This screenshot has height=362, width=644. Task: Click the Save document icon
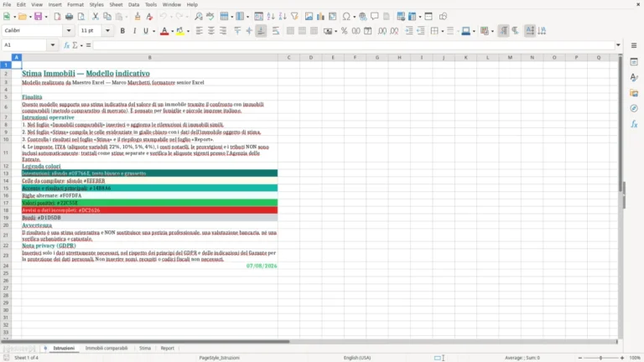[x=38, y=17]
